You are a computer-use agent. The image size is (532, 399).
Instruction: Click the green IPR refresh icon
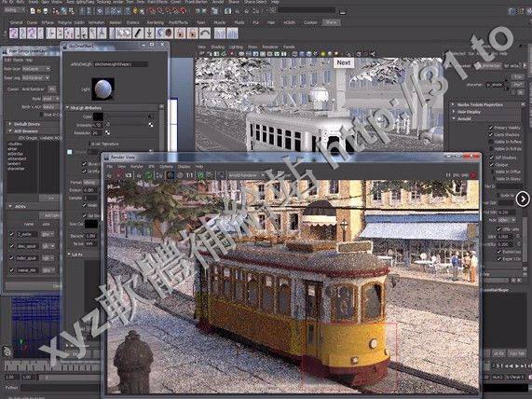(x=148, y=175)
